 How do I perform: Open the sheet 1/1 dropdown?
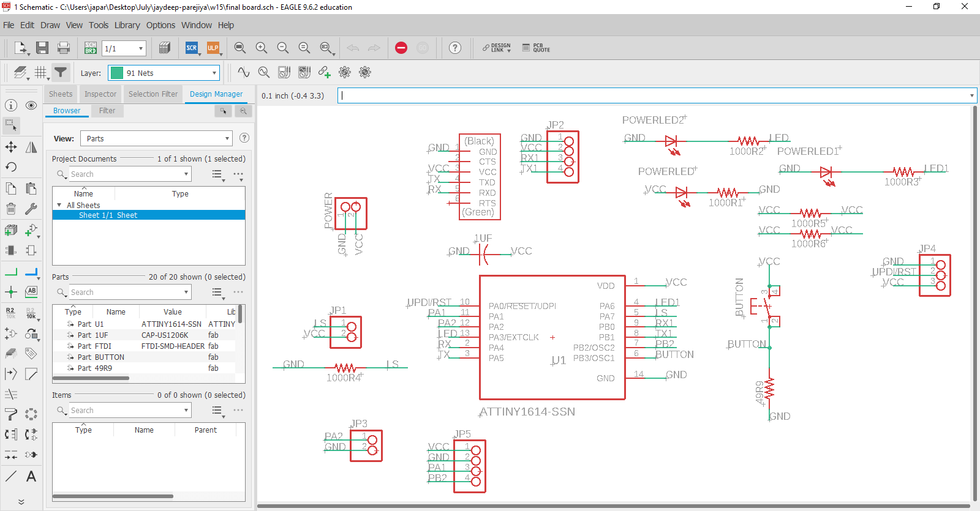pyautogui.click(x=141, y=48)
